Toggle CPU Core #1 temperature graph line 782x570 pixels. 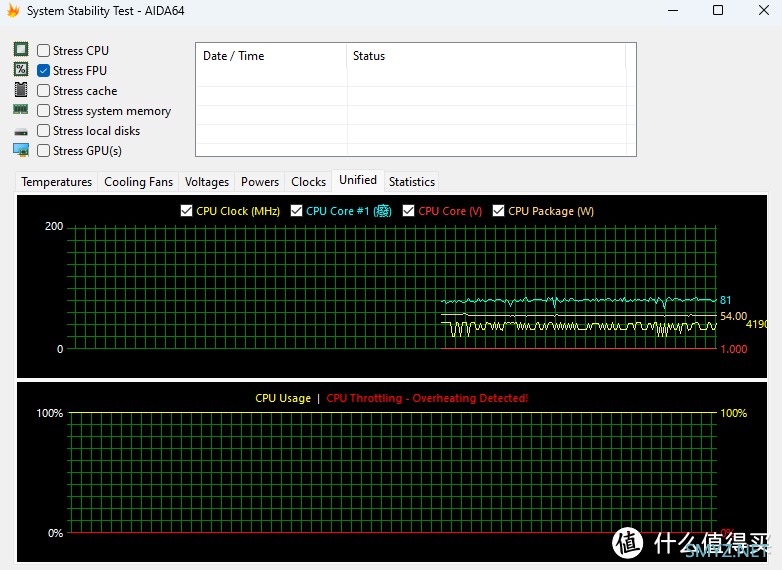(x=296, y=211)
